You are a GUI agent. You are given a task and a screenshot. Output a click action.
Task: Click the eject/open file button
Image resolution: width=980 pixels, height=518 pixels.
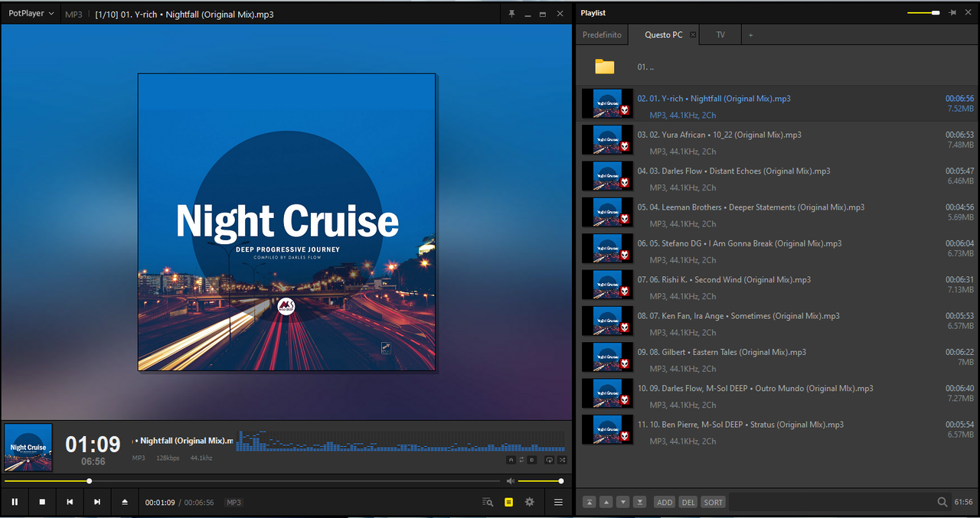125,502
